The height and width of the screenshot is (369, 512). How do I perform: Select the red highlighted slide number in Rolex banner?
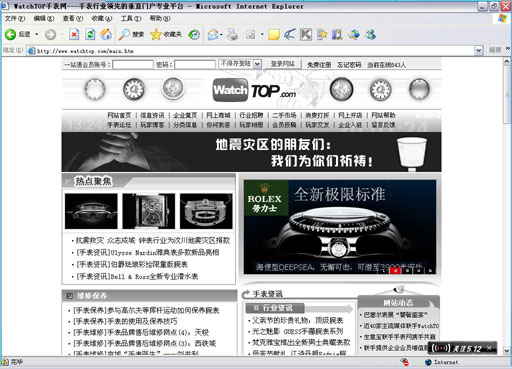click(395, 270)
